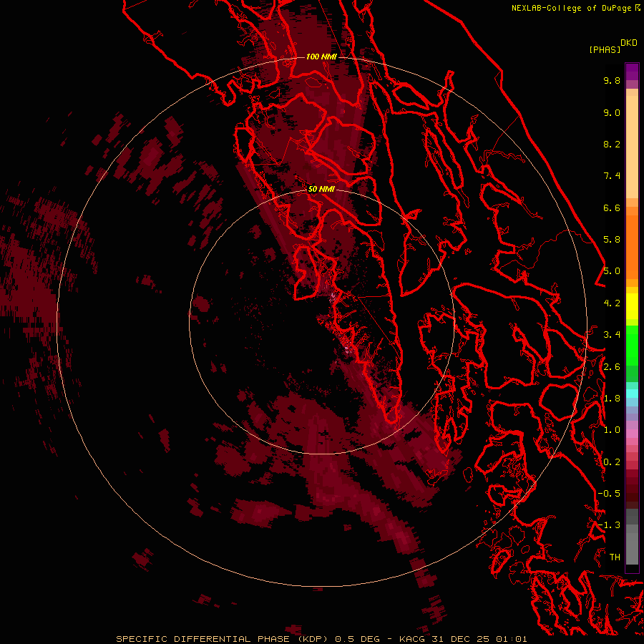Click the 0.2 legend value

point(612,462)
